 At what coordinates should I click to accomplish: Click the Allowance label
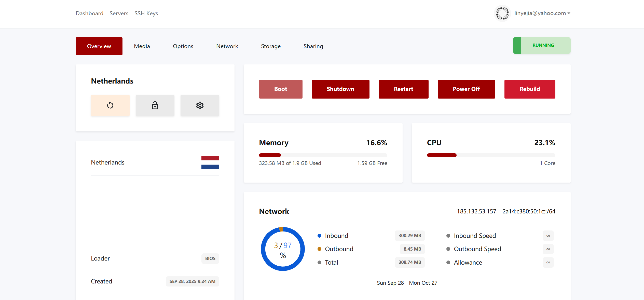[468, 263]
